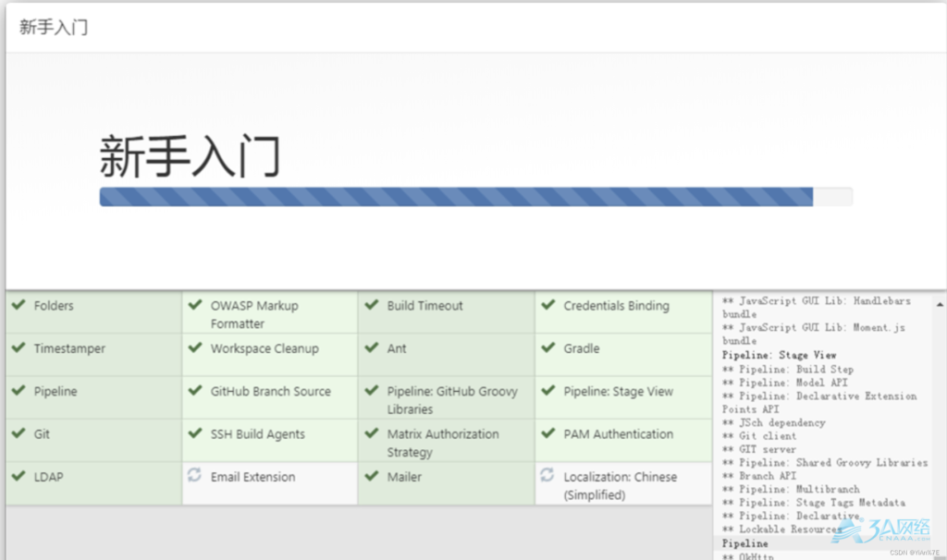Image resolution: width=947 pixels, height=560 pixels.
Task: Click the checkmark icon next to Gradle
Action: pyautogui.click(x=547, y=347)
